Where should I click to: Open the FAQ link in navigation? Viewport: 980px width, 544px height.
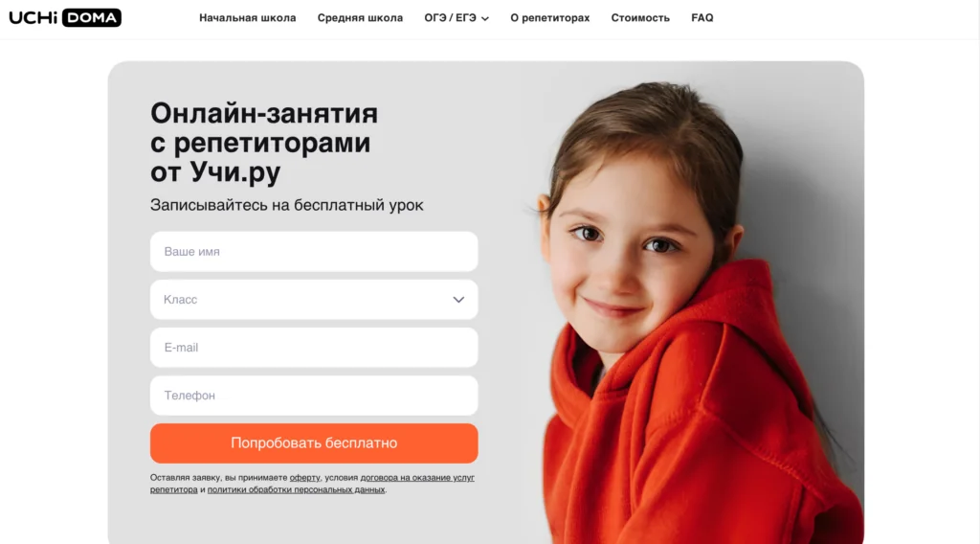702,18
